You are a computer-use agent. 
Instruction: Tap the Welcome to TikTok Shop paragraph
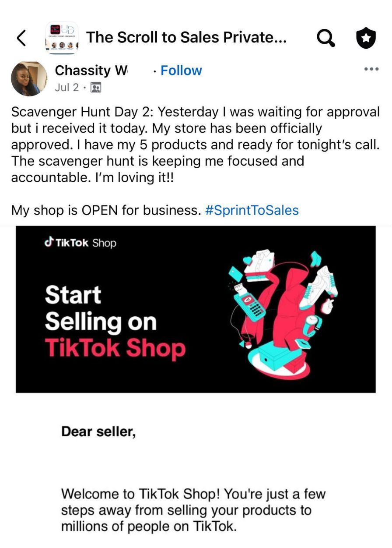coord(193,510)
